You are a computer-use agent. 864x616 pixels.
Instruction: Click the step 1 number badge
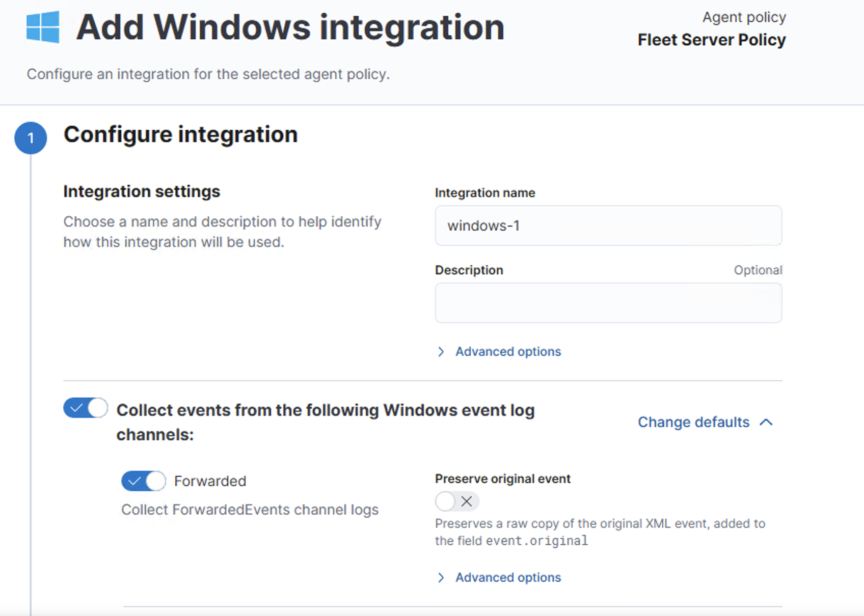tap(31, 138)
